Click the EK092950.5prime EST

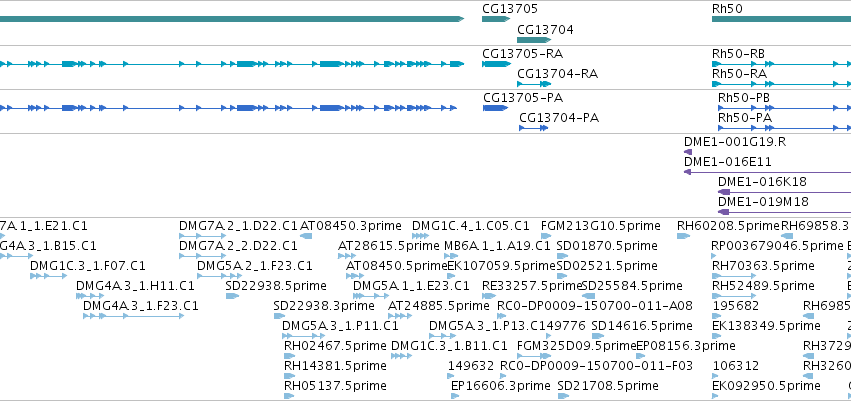715,396
